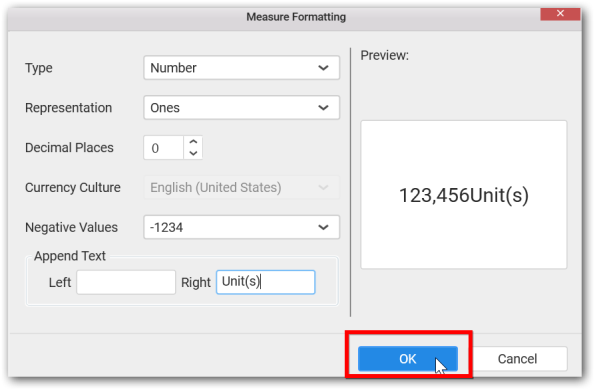Click the Left append text input
This screenshot has height=390, width=595.
pos(126,282)
